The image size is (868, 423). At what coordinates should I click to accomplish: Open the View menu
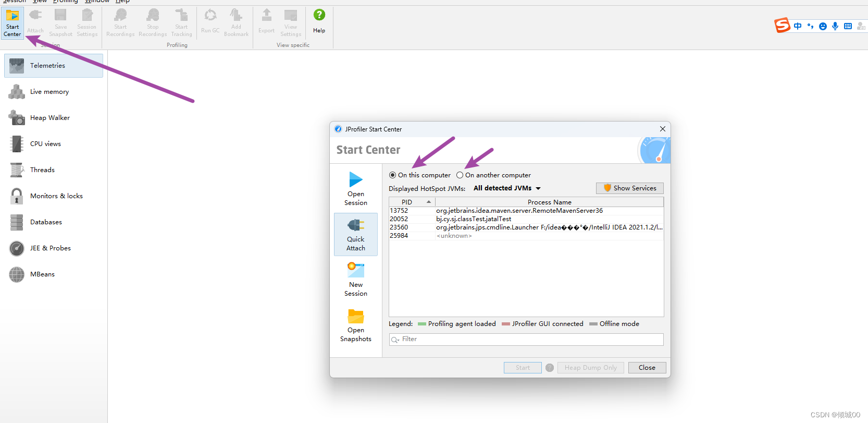tap(40, 2)
